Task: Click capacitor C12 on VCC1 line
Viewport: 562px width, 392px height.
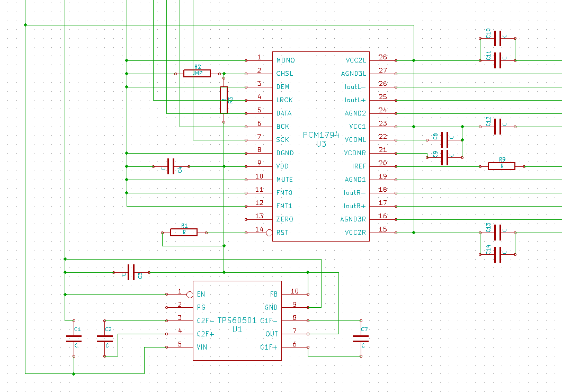Action: pyautogui.click(x=497, y=127)
